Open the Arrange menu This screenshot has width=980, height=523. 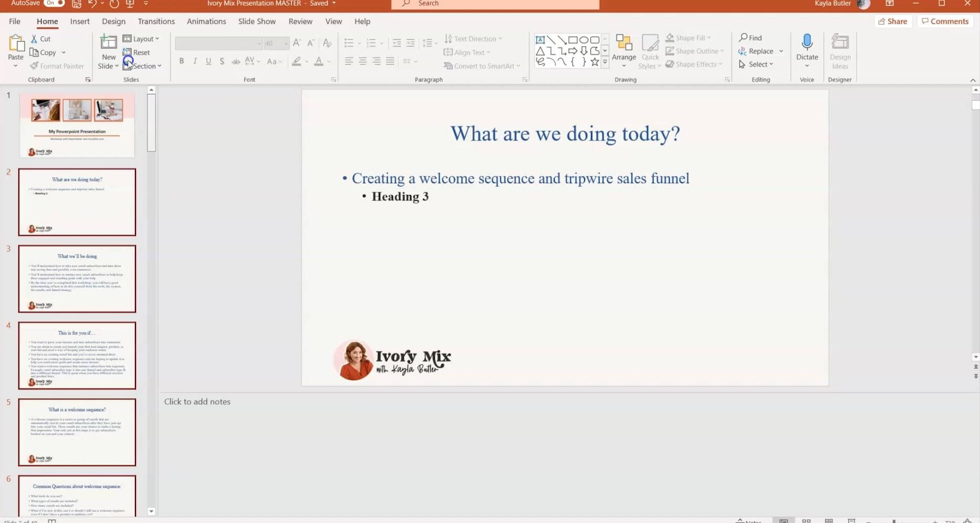(624, 51)
